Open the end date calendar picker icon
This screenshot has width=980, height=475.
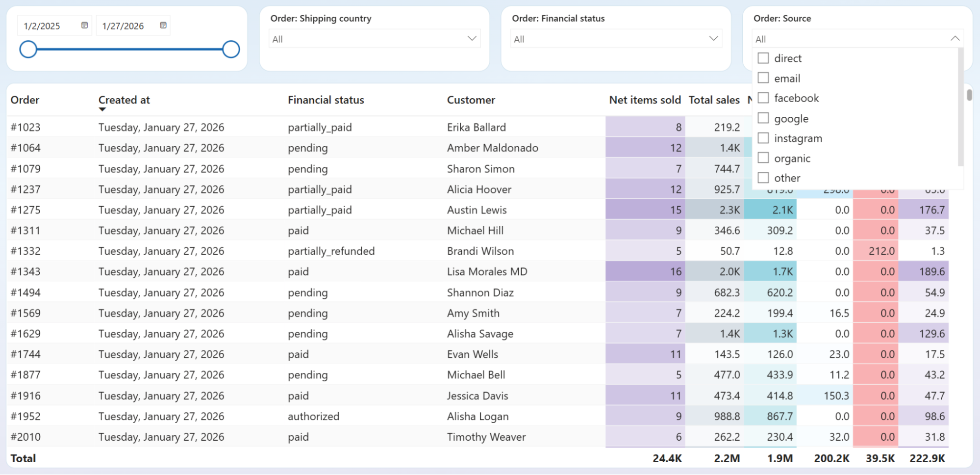pyautogui.click(x=163, y=26)
